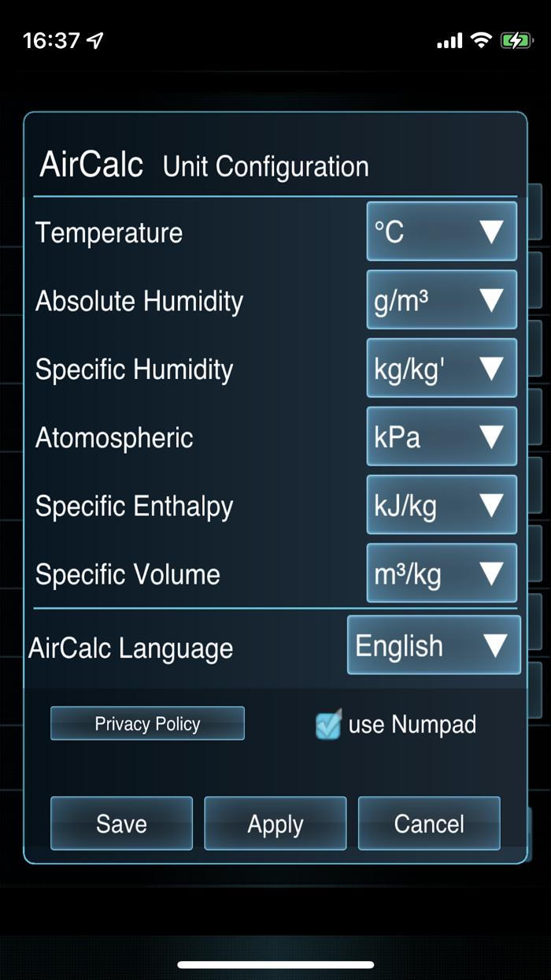Open the AirCalc Language dropdown
551x980 pixels.
(x=434, y=645)
